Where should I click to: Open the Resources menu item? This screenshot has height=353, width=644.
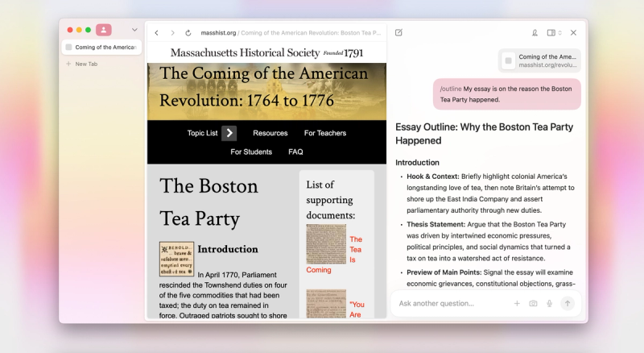pyautogui.click(x=270, y=133)
